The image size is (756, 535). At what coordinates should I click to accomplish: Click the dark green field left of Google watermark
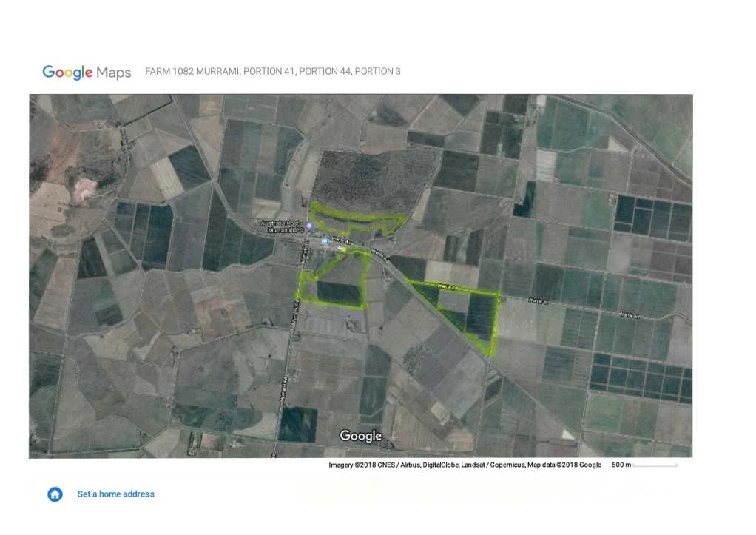(297, 423)
